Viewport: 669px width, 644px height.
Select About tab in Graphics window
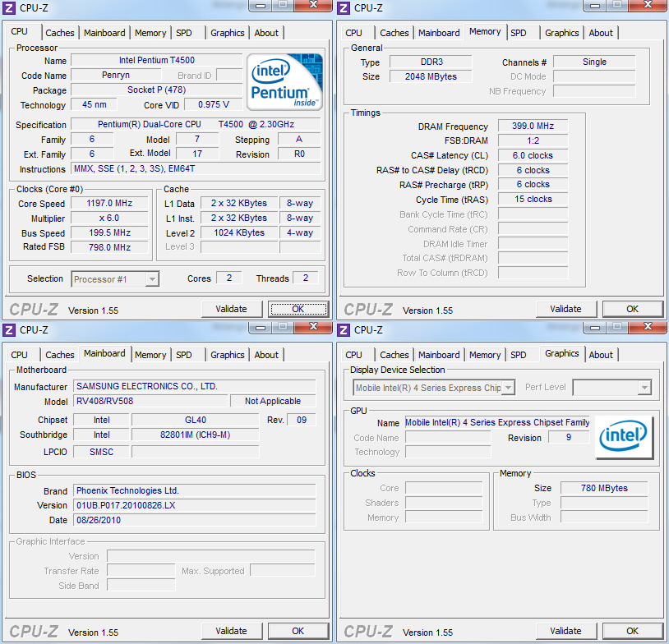[x=601, y=355]
